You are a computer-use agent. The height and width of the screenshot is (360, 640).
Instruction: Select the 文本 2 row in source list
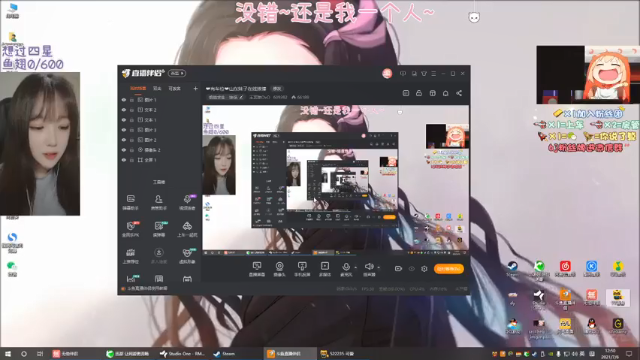pos(159,110)
